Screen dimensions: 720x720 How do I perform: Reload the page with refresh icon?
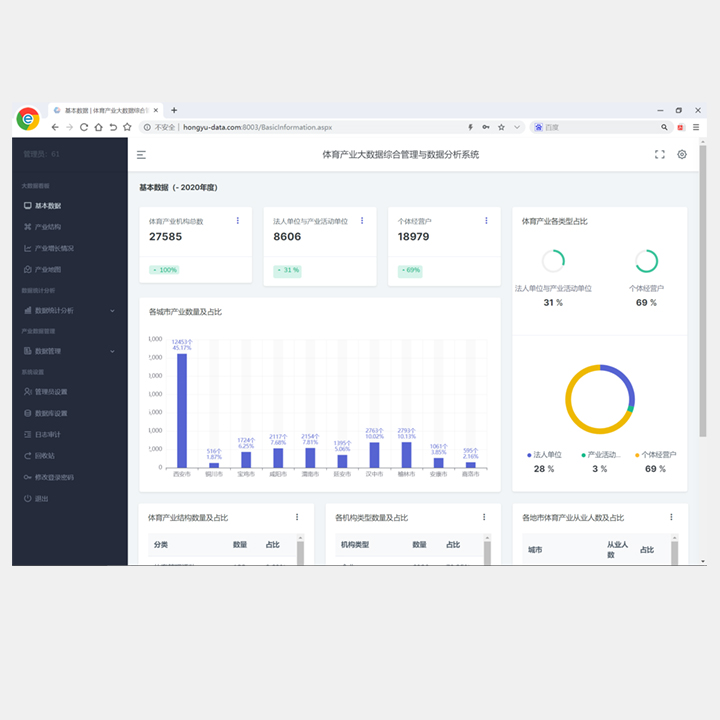tap(84, 127)
